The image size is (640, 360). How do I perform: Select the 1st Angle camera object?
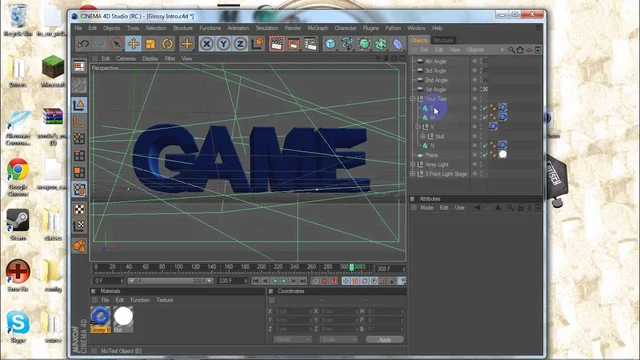[x=436, y=89]
